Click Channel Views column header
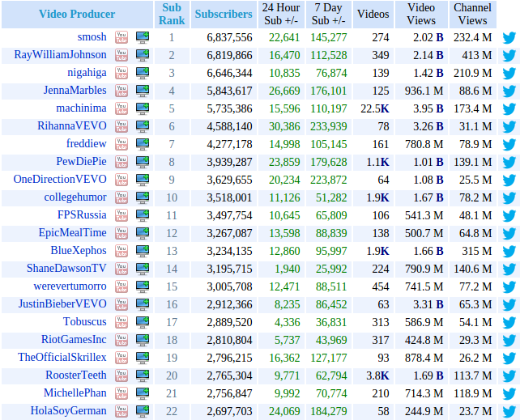 (472, 15)
